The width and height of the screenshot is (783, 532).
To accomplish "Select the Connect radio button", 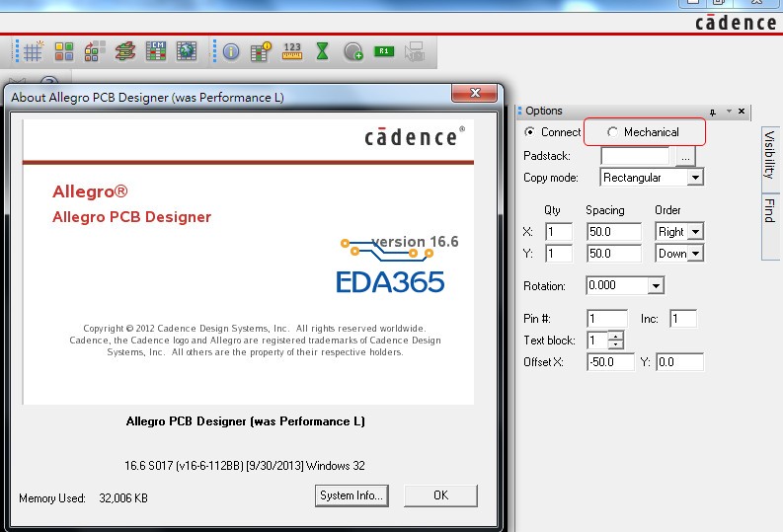I will (529, 131).
